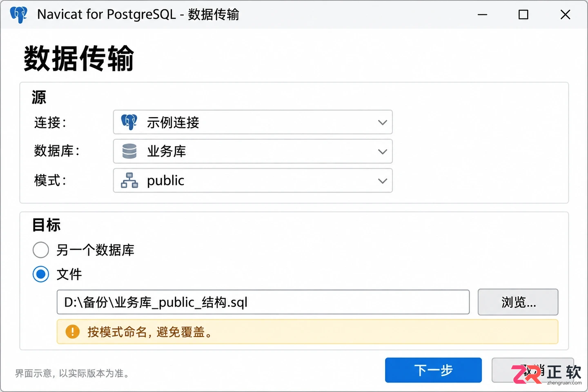588x392 pixels.
Task: Click the orange warning icon in the hint bar
Action: coord(73,332)
